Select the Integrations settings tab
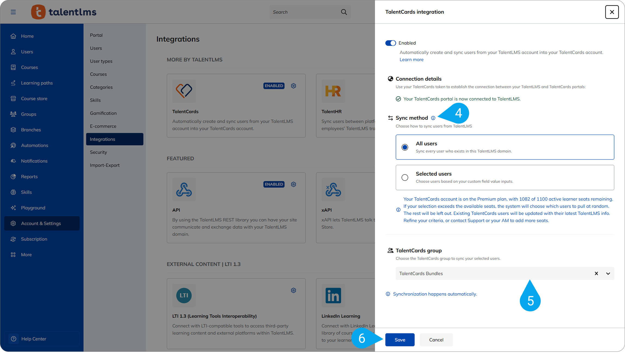Viewport: 625px width, 364px height. pyautogui.click(x=115, y=139)
